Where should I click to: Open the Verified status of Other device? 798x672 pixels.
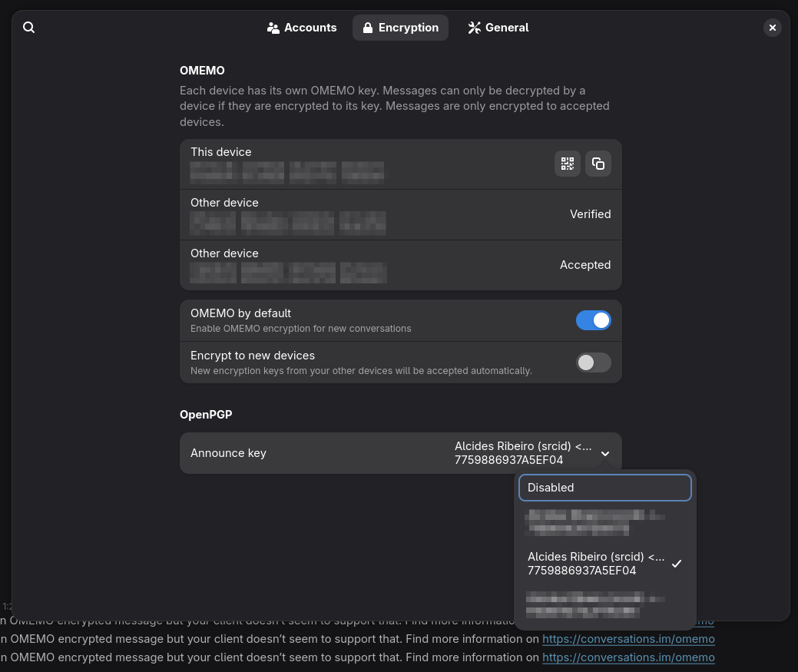591,214
